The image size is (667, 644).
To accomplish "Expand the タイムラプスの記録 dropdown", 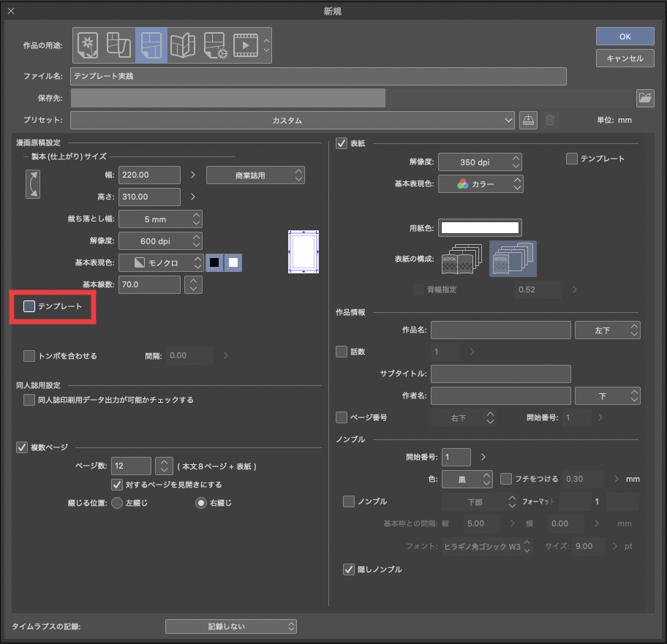I will pos(230,626).
